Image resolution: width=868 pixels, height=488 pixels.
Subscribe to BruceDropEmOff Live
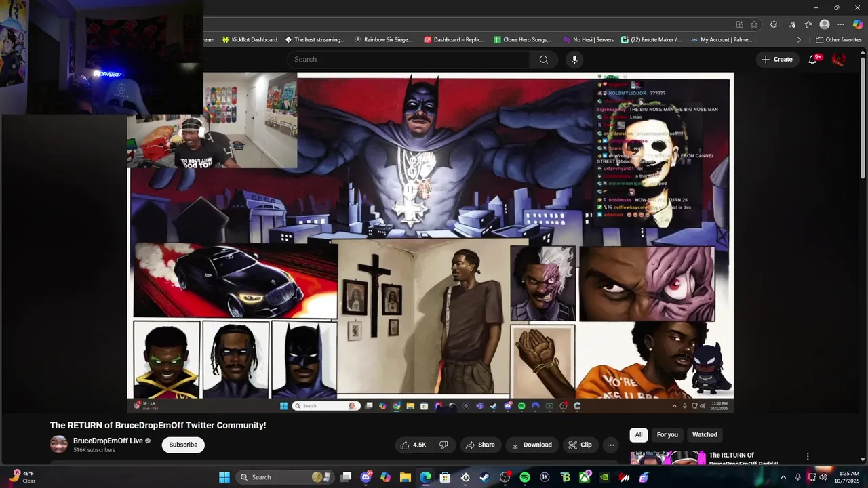[183, 445]
